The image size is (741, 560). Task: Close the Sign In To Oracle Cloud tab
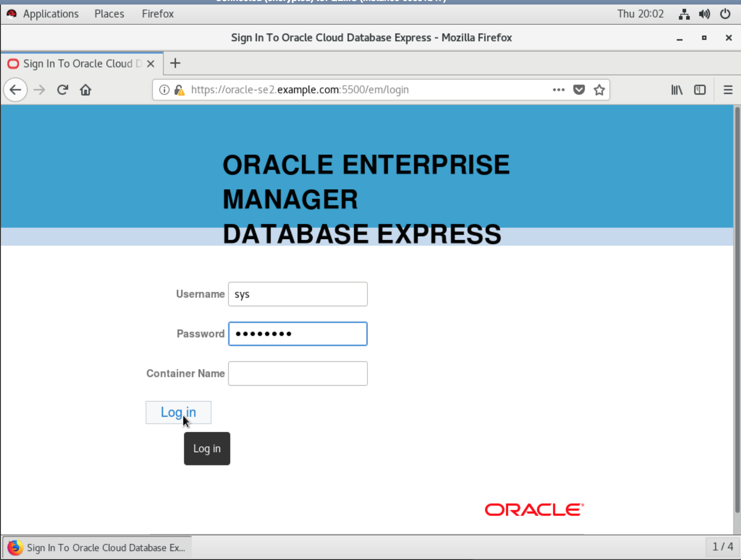pyautogui.click(x=151, y=64)
